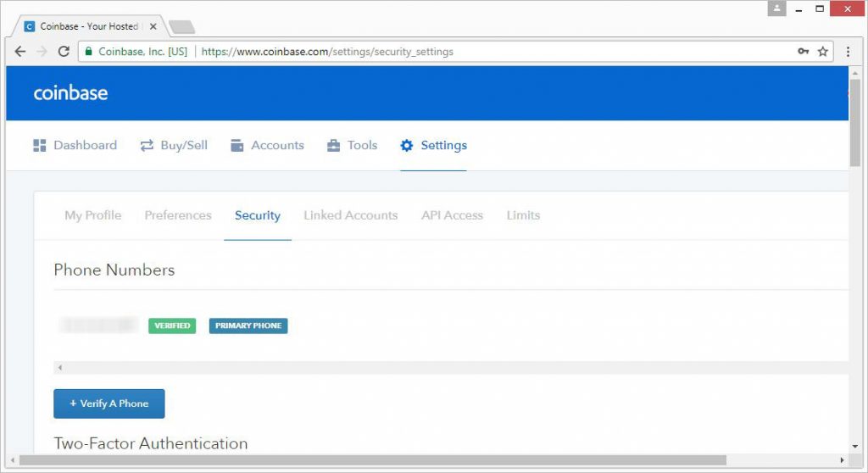Close the Coinbase browser tab

tap(153, 26)
